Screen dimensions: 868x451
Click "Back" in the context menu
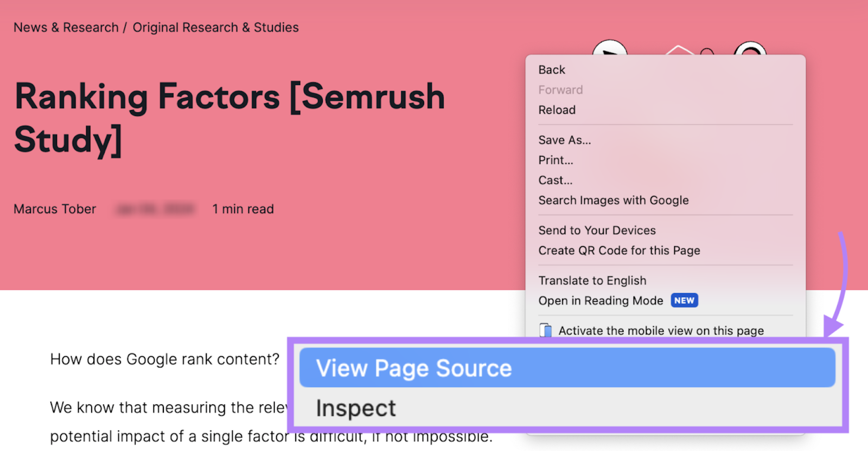552,69
